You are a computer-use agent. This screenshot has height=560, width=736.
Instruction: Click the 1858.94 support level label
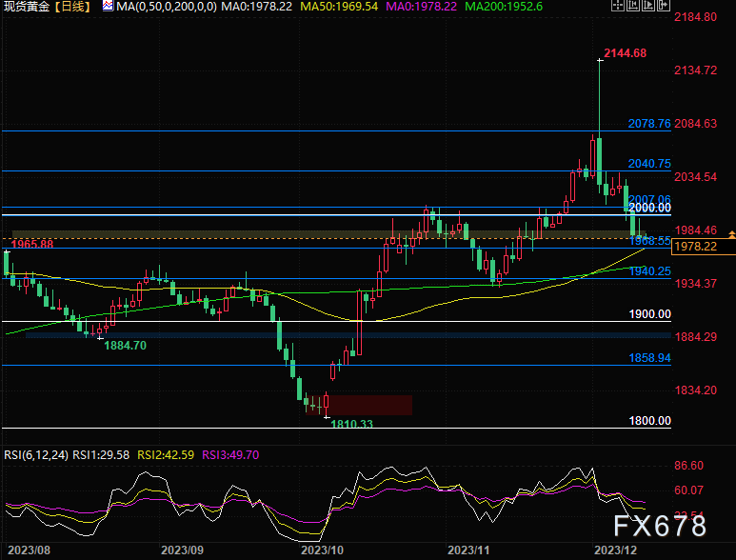pyautogui.click(x=650, y=358)
